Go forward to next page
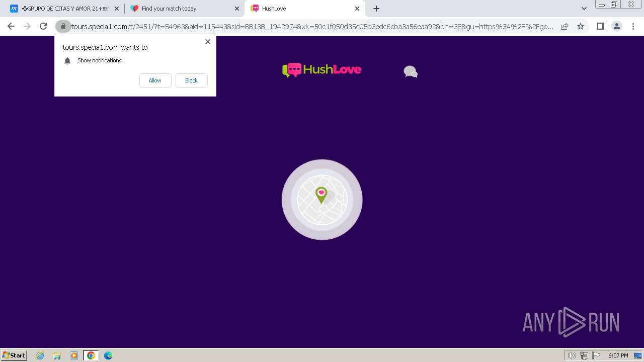Viewport: 644px width, 362px height. (x=27, y=26)
